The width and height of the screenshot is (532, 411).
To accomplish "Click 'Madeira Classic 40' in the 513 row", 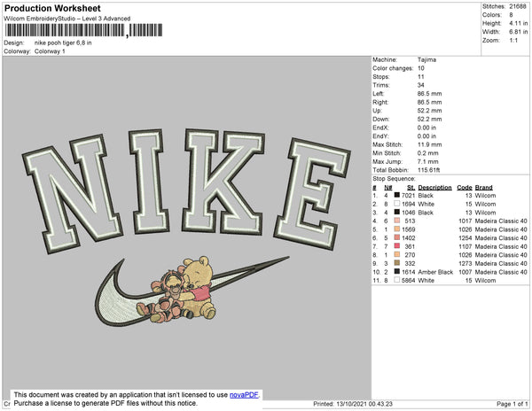I will [501, 221].
